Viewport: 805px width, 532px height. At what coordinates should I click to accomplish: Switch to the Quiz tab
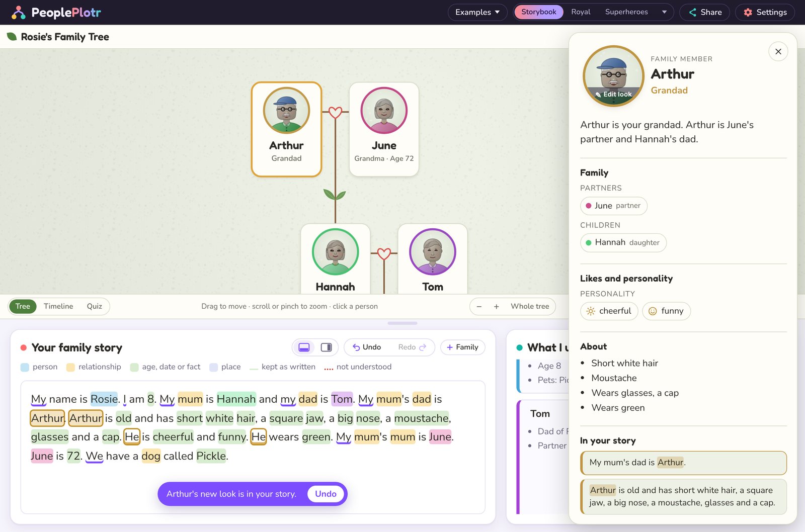tap(94, 306)
